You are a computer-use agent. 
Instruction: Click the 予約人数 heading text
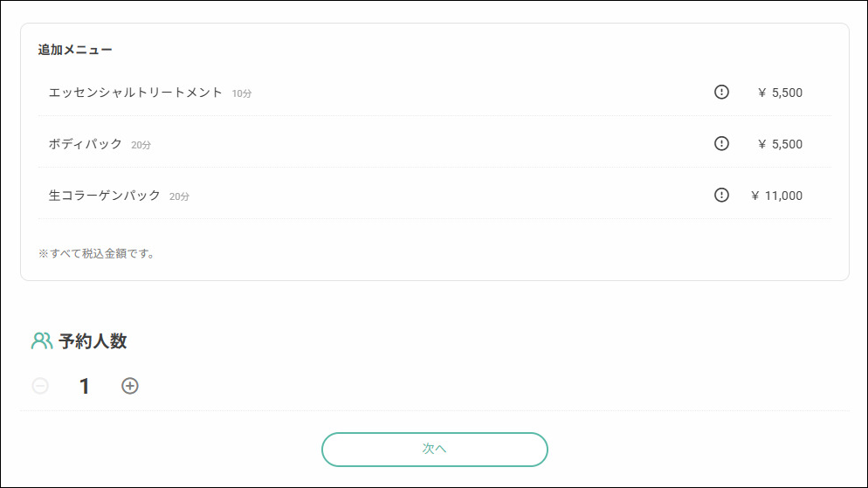(93, 340)
